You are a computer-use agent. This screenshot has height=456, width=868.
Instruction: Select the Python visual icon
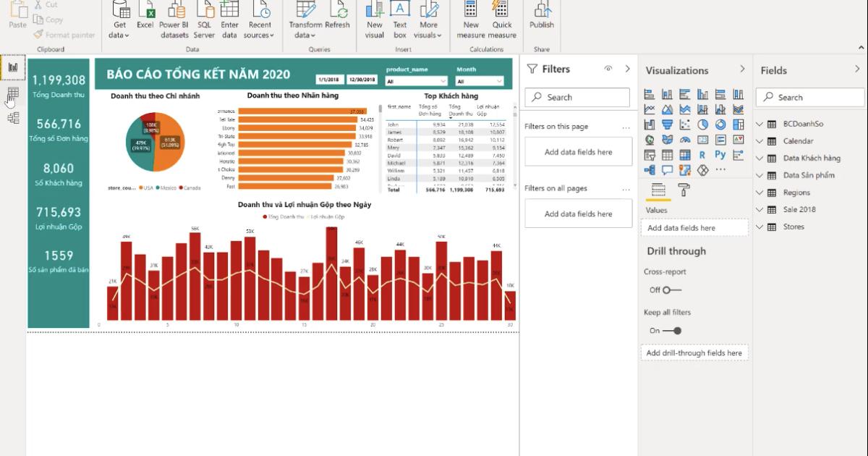point(720,155)
